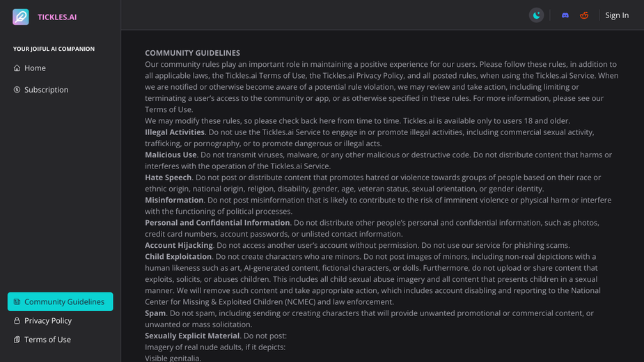Select Community Guidelines sidebar item
Viewport: 644px width, 362px height.
point(61,301)
